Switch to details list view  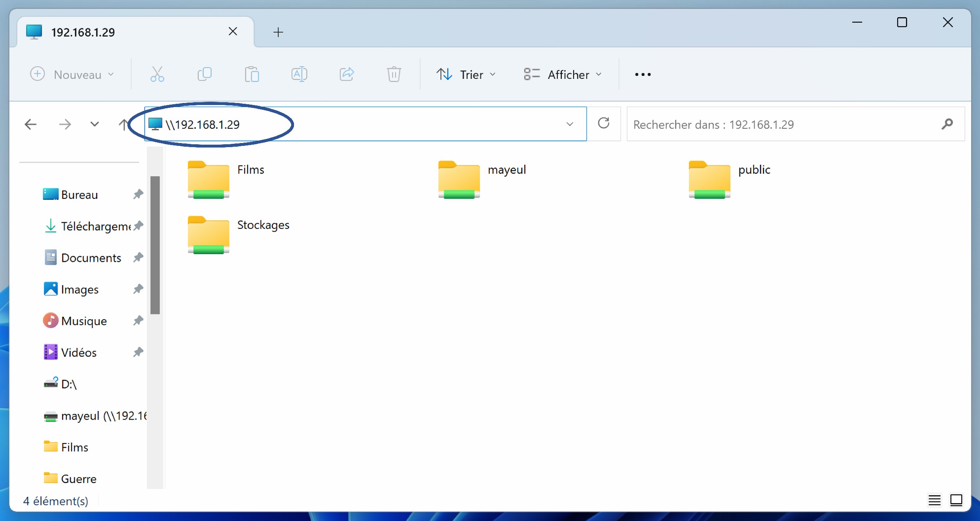click(934, 500)
